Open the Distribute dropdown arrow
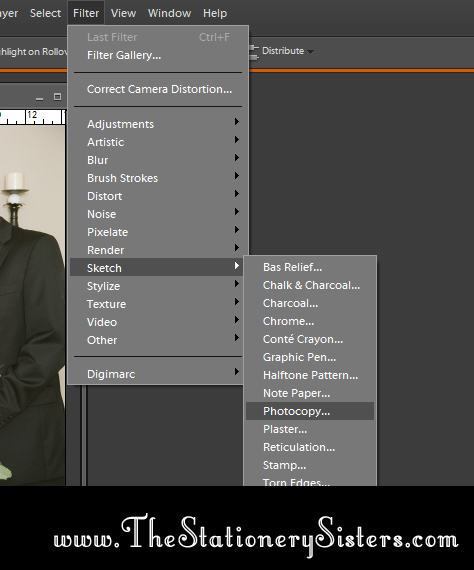This screenshot has width=474, height=570. click(310, 52)
